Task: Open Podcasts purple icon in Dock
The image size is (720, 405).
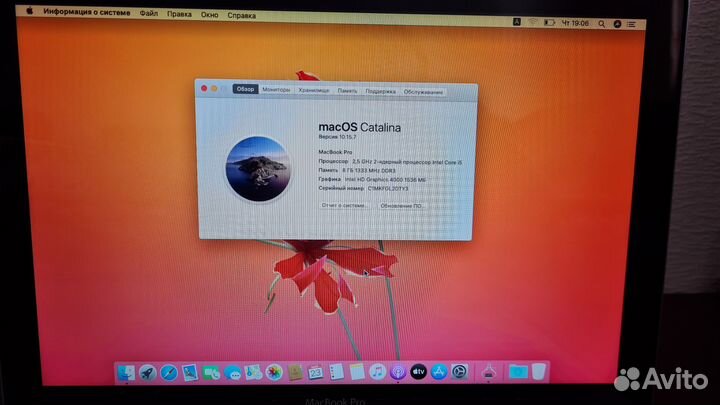Action: point(398,372)
